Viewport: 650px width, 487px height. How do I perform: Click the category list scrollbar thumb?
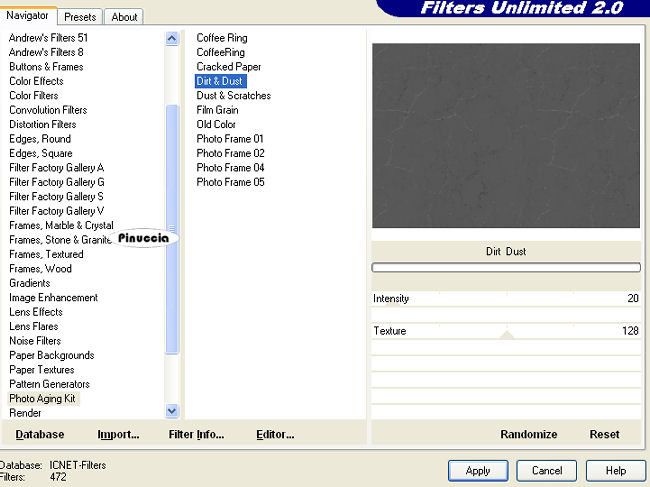pyautogui.click(x=172, y=230)
